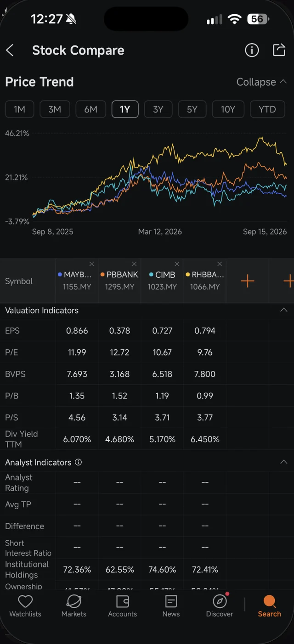The height and width of the screenshot is (644, 294).
Task: Collapse Analyst Indicators section chevron
Action: point(283,462)
